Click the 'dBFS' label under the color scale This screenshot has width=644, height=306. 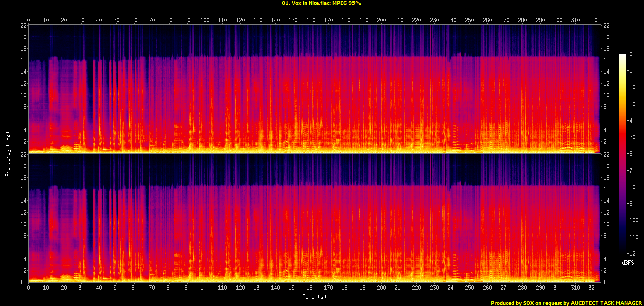(x=628, y=262)
